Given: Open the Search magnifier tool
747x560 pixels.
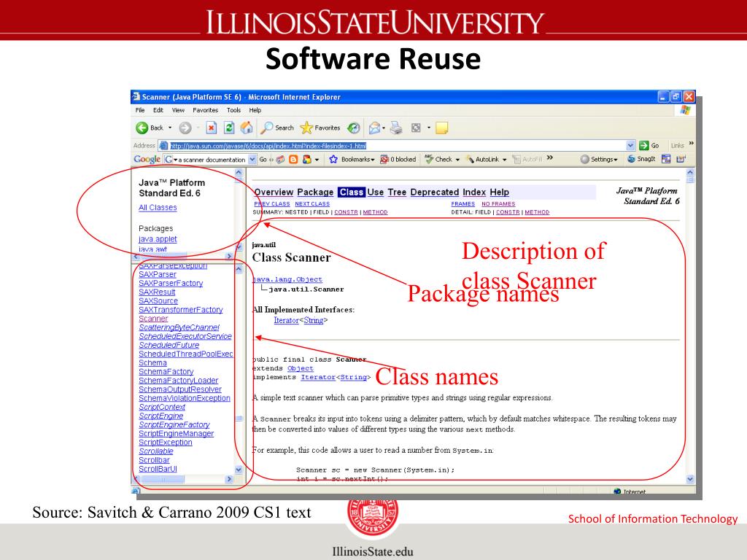Looking at the screenshot, I should [x=277, y=128].
